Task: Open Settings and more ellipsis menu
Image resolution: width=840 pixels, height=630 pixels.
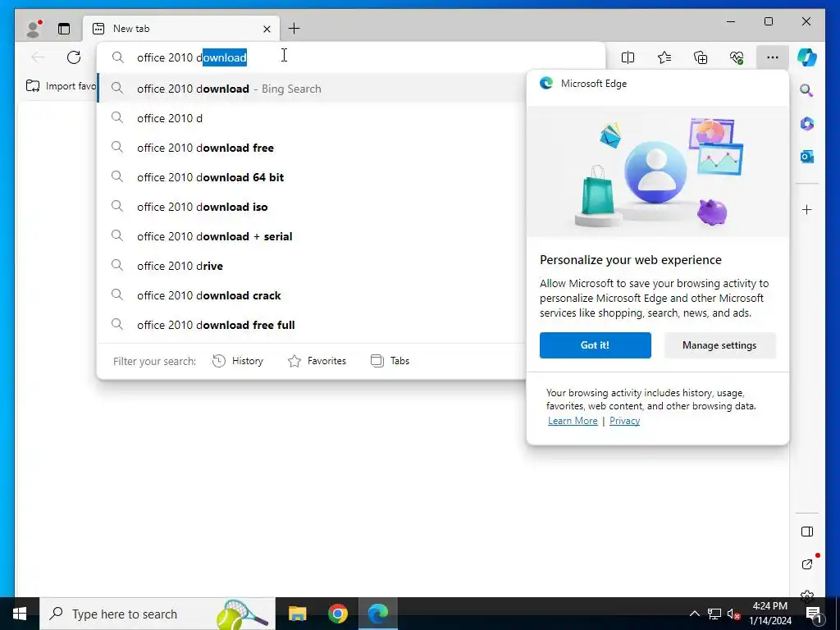Action: click(x=773, y=57)
